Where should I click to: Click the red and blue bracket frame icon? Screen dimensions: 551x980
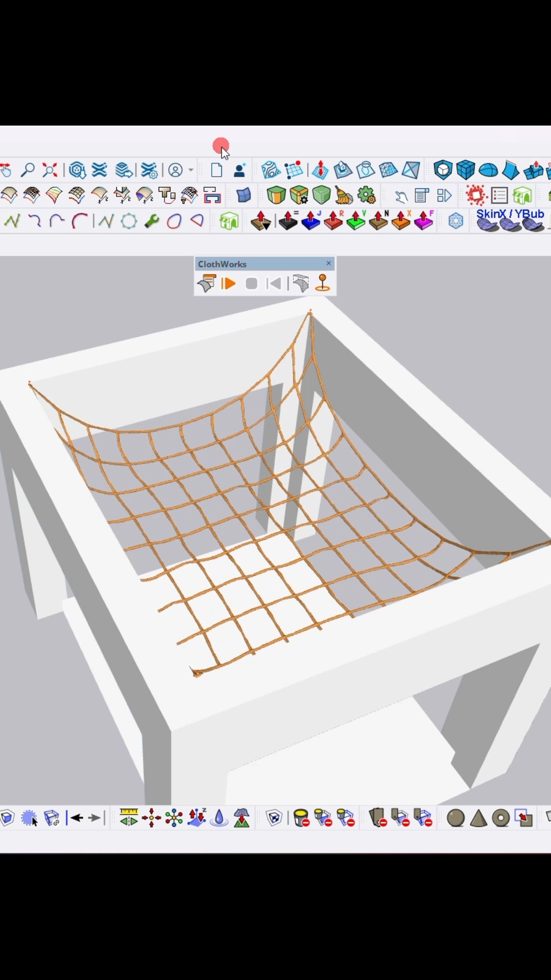click(212, 195)
